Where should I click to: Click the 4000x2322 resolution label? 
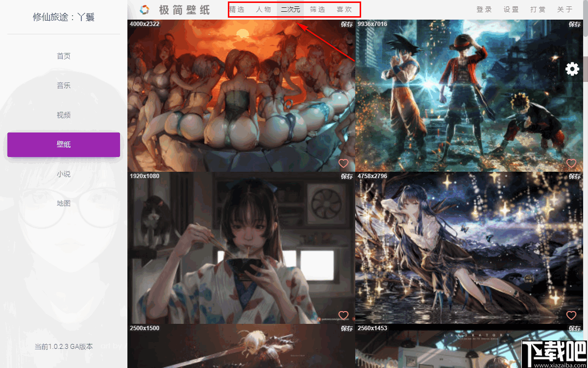[x=145, y=24]
